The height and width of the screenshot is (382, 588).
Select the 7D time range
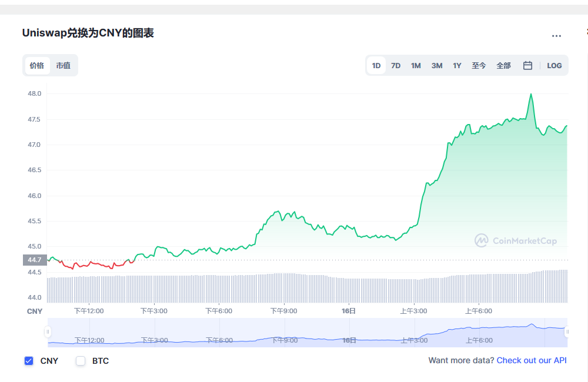[x=396, y=66]
